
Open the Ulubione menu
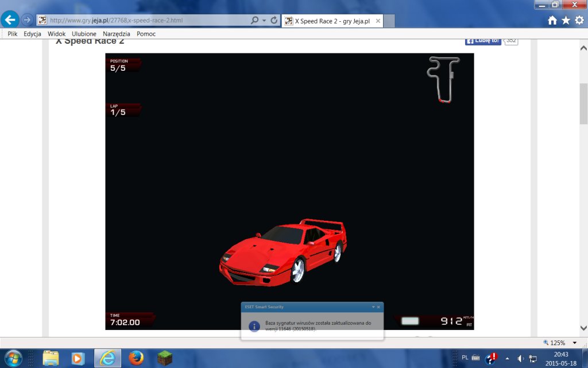[84, 34]
